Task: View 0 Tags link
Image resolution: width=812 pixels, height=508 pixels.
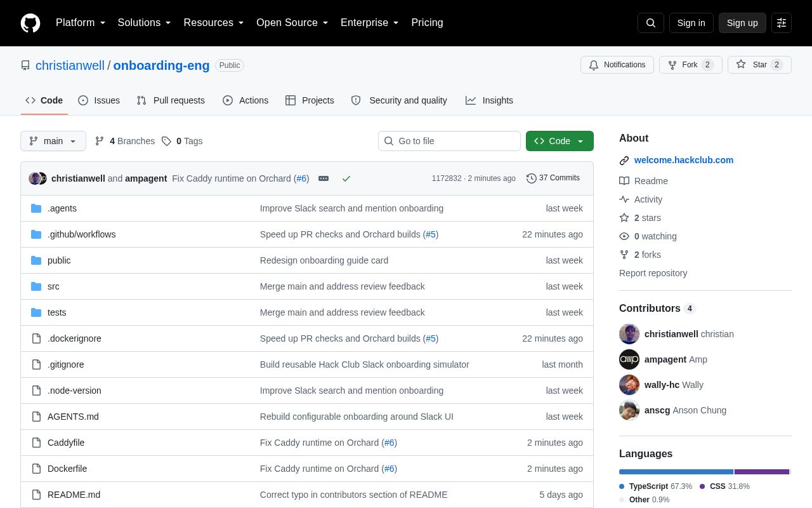Action: (182, 141)
